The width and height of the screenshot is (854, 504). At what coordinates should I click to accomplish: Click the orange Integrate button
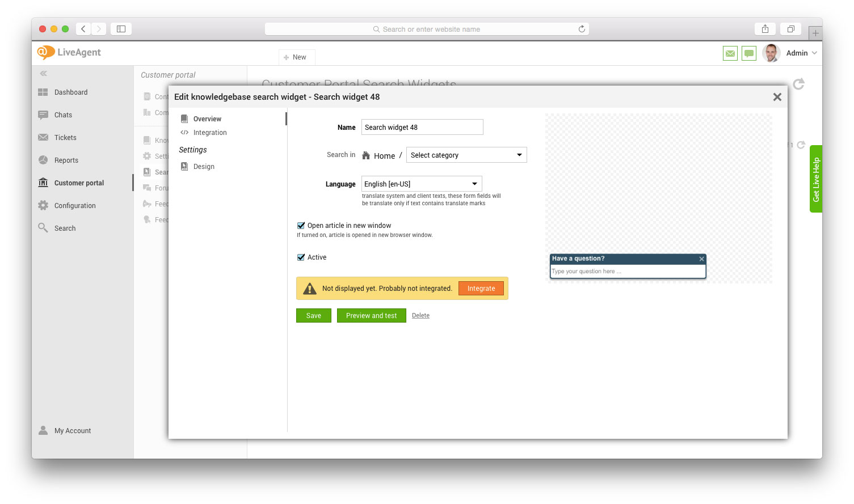pyautogui.click(x=481, y=288)
